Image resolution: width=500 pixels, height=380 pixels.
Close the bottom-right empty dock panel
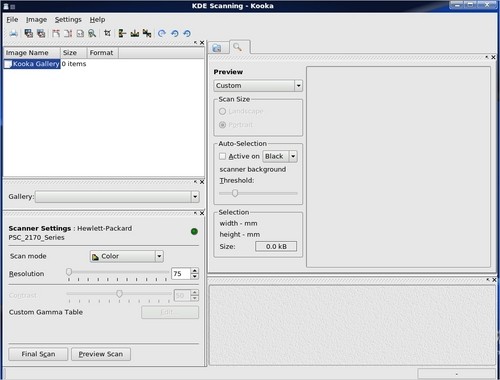click(x=494, y=280)
